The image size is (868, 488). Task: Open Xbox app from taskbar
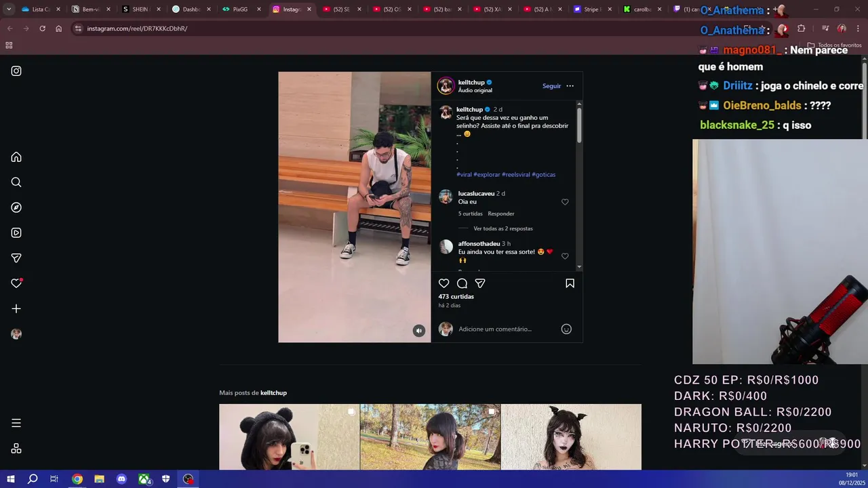(x=144, y=479)
